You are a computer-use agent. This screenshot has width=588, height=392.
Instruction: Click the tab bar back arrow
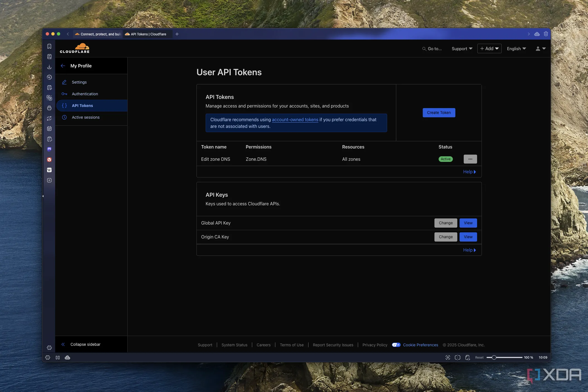68,34
